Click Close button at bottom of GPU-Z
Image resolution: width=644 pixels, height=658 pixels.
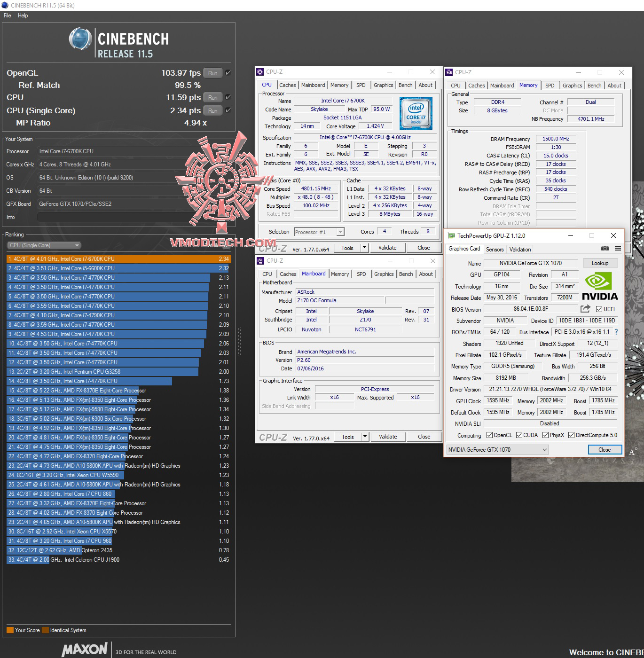click(x=605, y=450)
